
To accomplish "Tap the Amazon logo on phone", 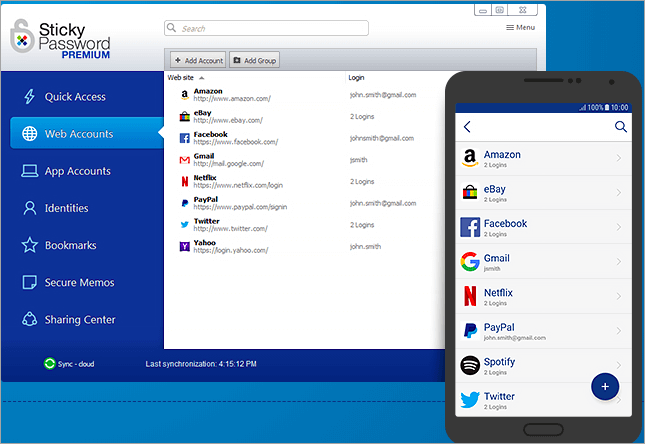I will coord(470,158).
